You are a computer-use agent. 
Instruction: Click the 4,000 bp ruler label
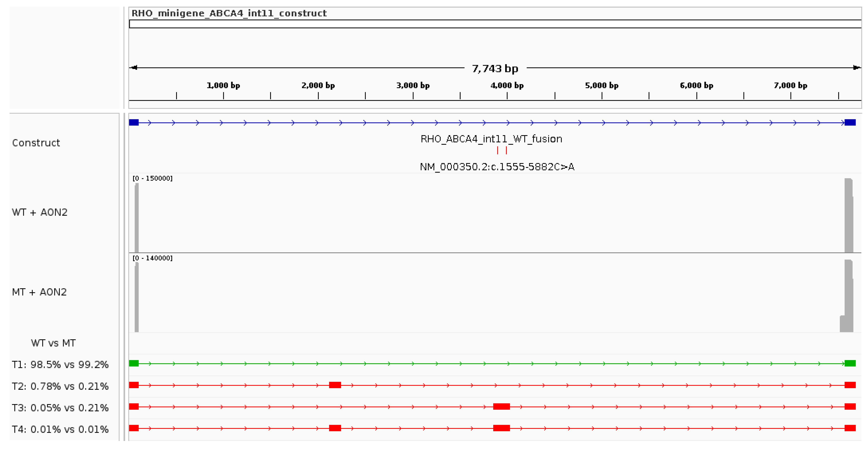coord(507,85)
